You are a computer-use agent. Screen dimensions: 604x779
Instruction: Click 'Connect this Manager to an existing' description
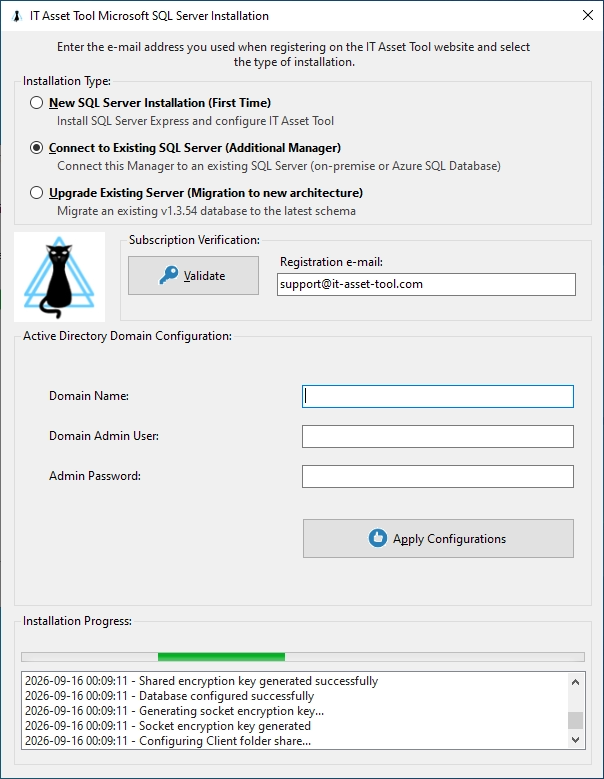[x=279, y=166]
